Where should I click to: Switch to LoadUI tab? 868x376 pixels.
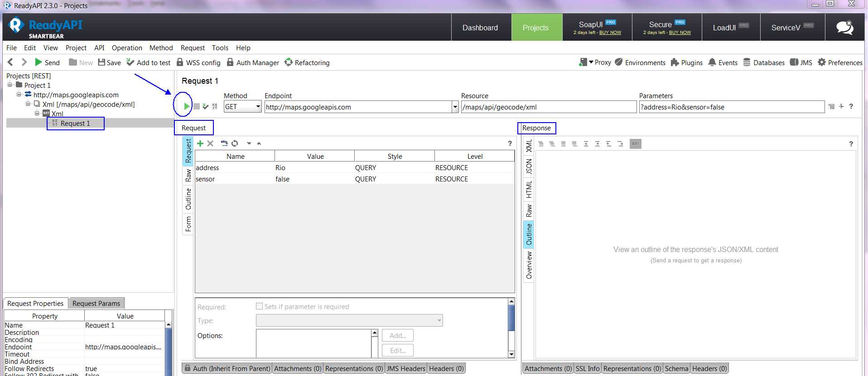point(731,28)
